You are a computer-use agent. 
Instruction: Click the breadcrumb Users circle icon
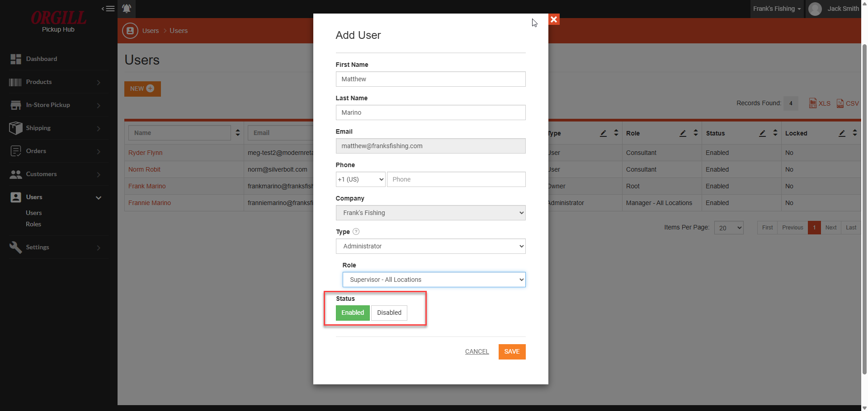coord(130,31)
